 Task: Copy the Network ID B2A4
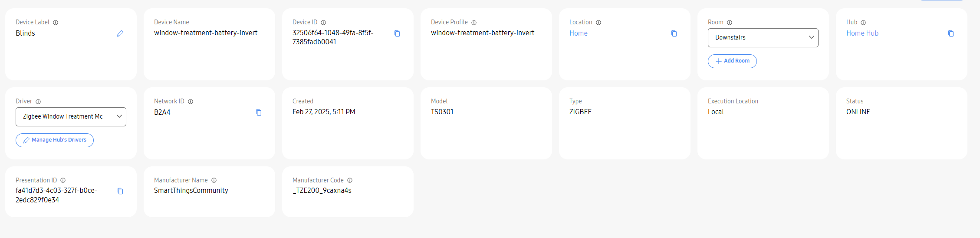tap(259, 112)
